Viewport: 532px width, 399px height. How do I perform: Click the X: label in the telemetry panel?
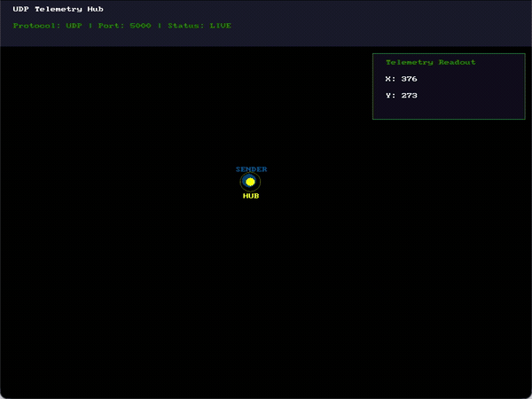click(x=390, y=79)
